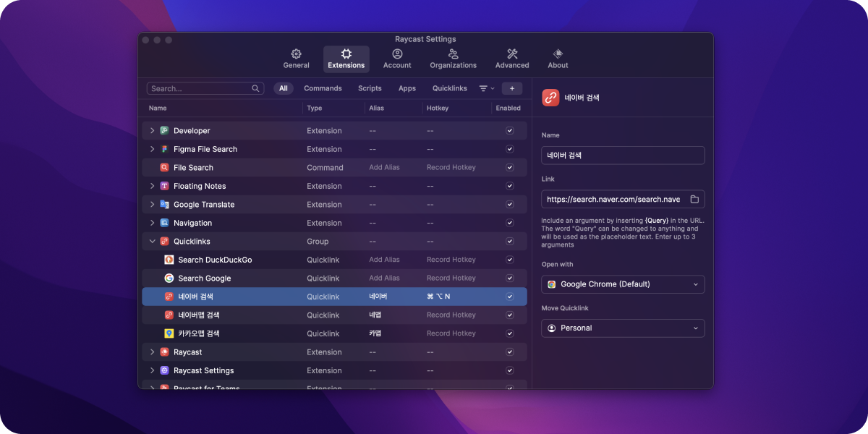
Task: Click the Search DuckDuckGo icon
Action: 169,260
